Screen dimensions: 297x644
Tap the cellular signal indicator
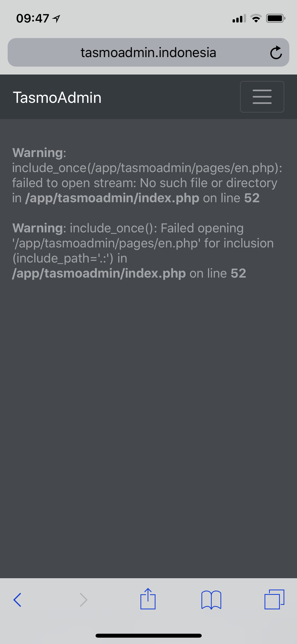[x=238, y=18]
